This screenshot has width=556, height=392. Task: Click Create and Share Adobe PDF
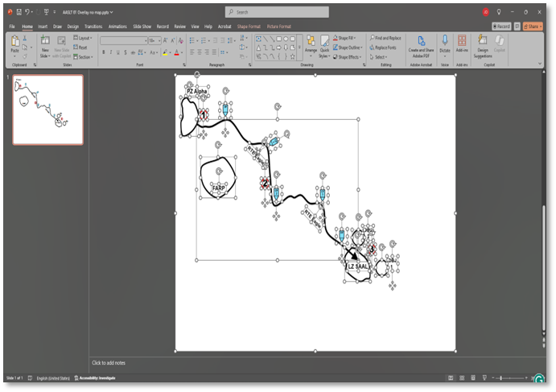click(421, 43)
